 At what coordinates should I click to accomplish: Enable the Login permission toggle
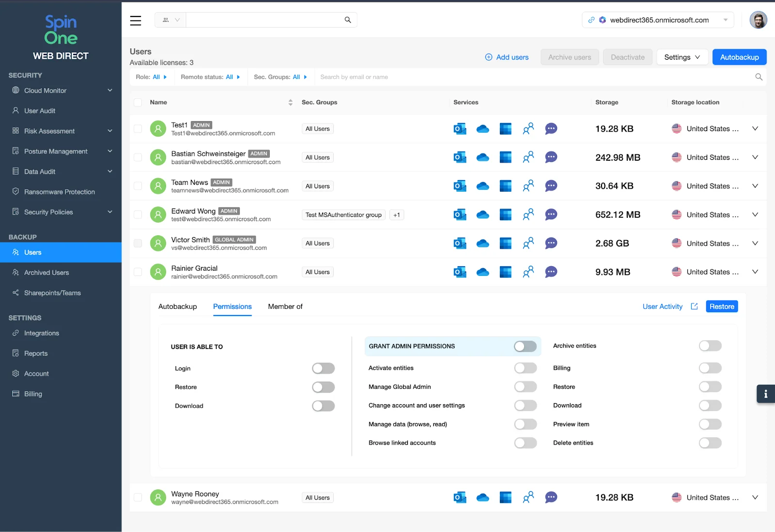323,368
